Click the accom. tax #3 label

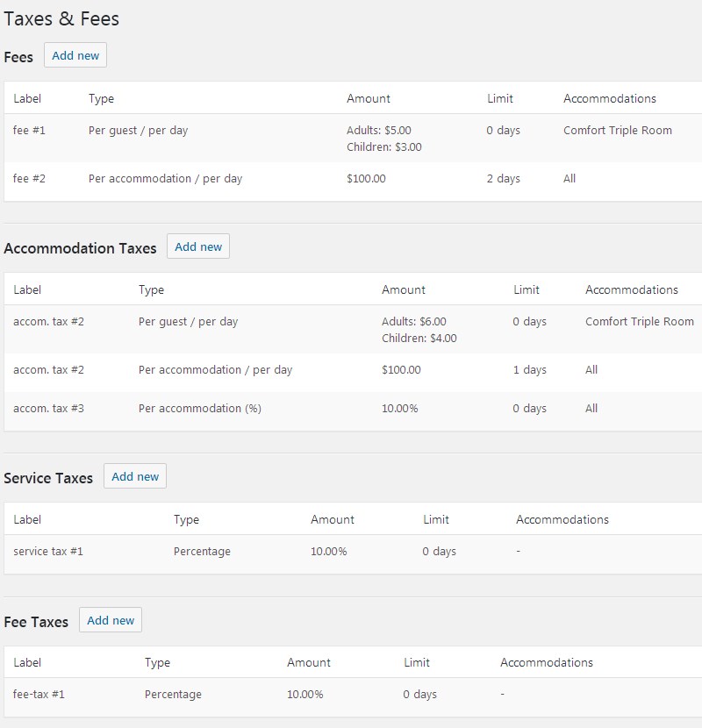pos(49,409)
